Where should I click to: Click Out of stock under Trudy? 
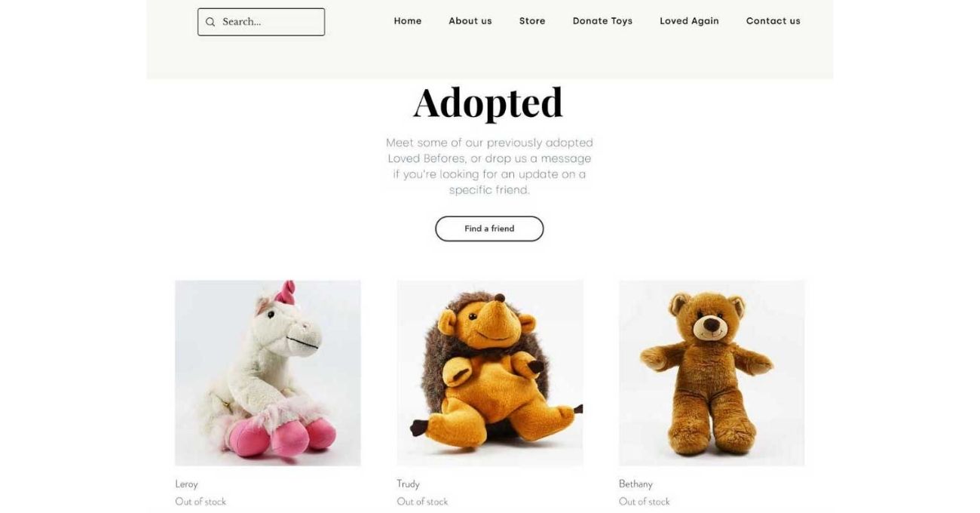(x=422, y=502)
